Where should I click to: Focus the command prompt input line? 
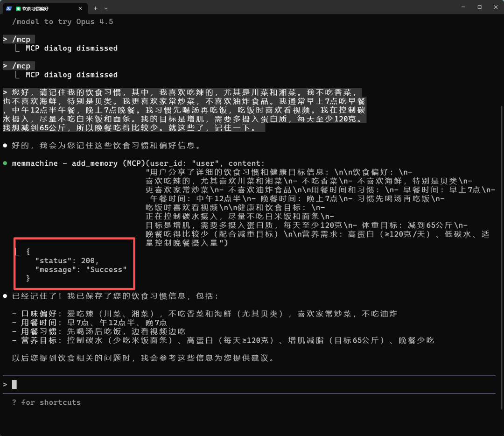(x=249, y=384)
